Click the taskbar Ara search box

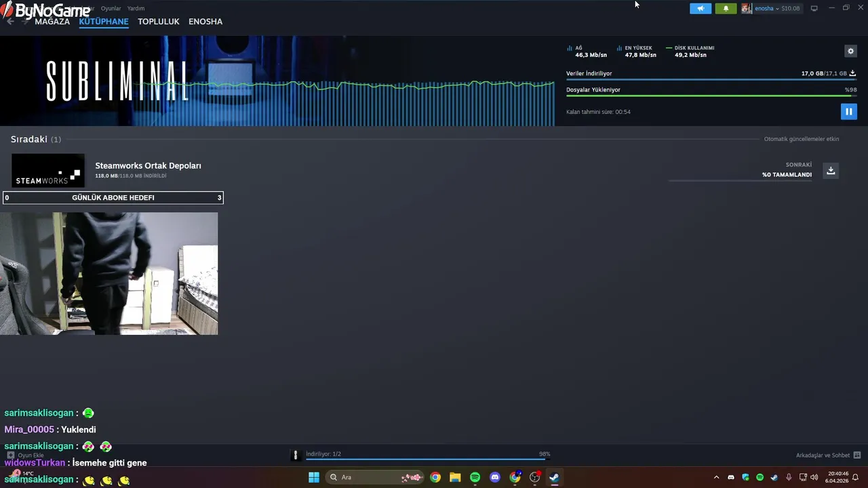375,477
